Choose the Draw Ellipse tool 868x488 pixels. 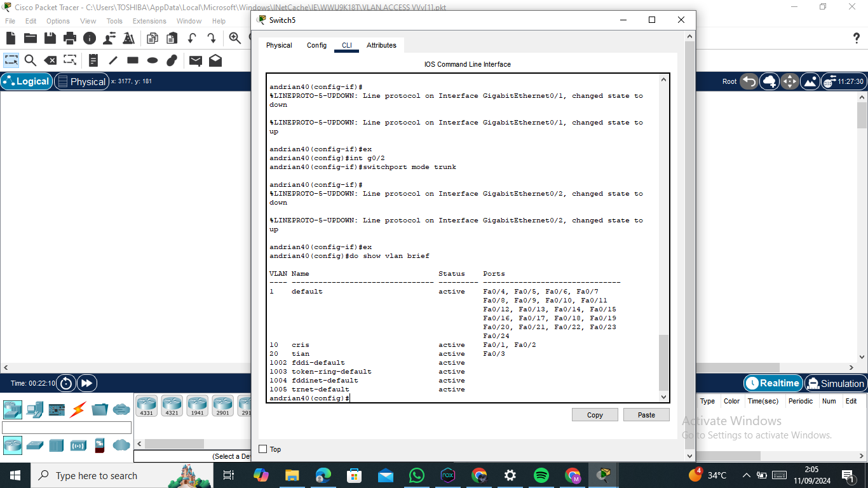coord(153,60)
